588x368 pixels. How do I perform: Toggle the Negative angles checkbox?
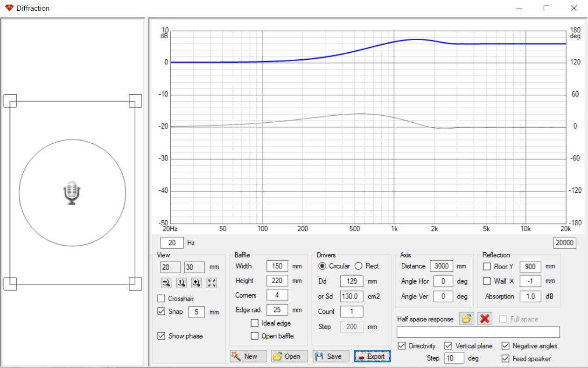tap(505, 346)
